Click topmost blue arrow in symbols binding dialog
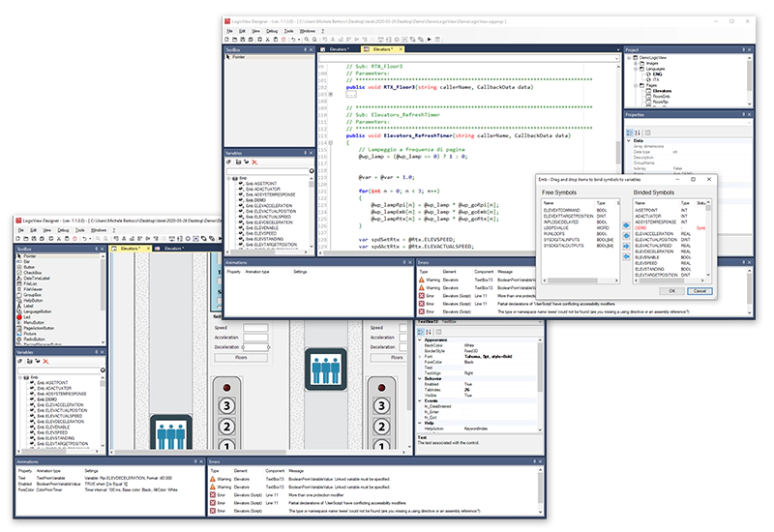The image size is (774, 532). point(626,225)
